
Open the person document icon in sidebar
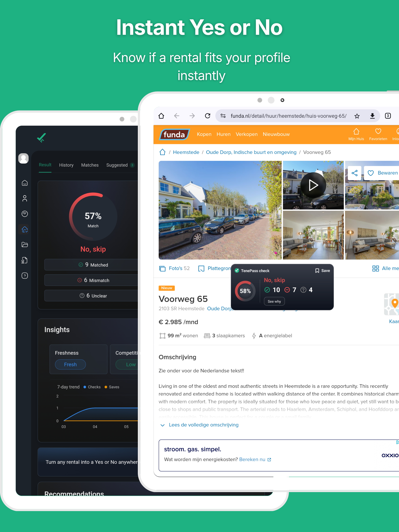click(25, 260)
